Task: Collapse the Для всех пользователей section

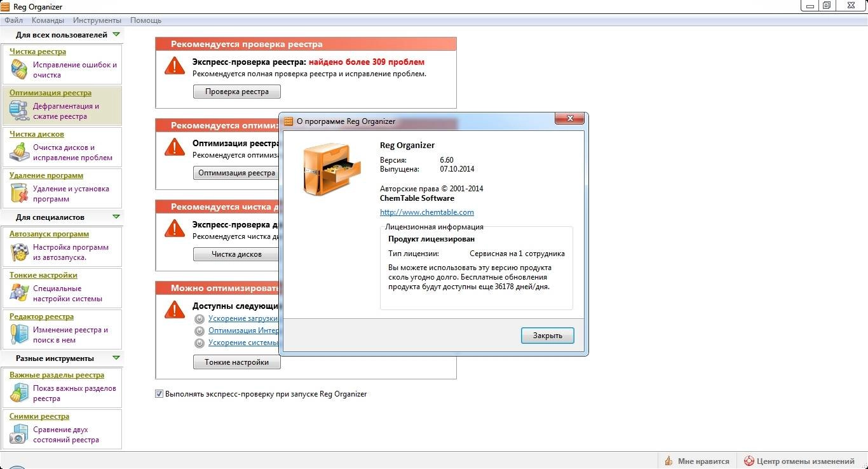Action: (116, 34)
